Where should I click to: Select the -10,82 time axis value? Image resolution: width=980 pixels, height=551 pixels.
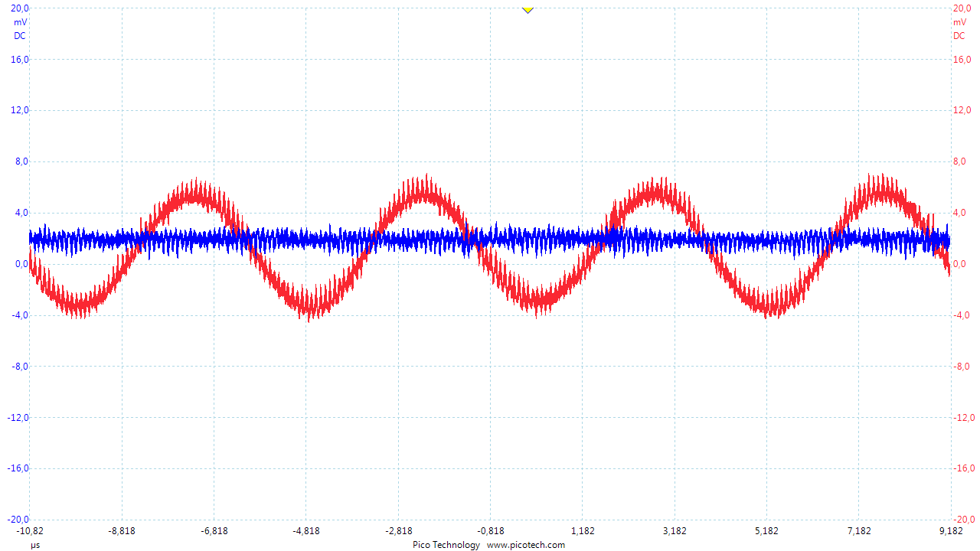30,530
